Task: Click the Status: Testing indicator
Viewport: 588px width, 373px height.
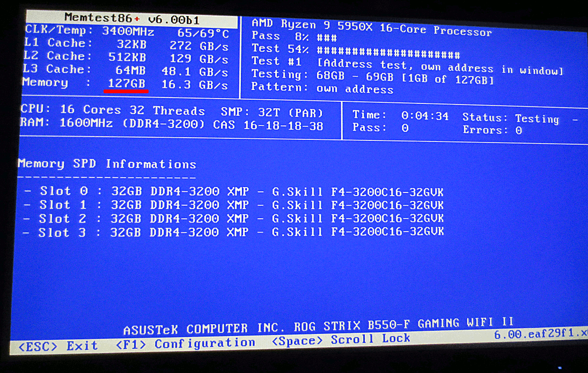Action: pyautogui.click(x=511, y=118)
